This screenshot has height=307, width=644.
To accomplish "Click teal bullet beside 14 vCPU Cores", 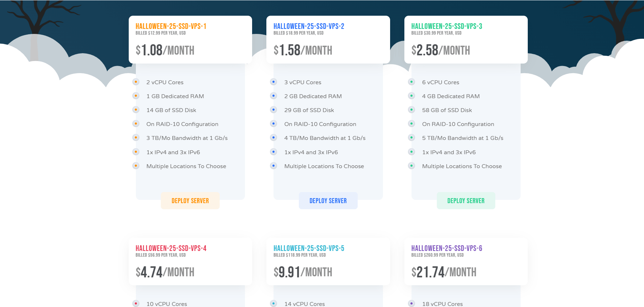I will [x=274, y=303].
